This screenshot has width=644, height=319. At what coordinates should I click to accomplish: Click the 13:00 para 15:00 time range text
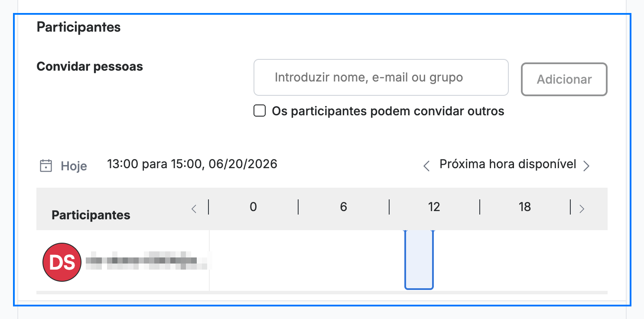click(192, 164)
